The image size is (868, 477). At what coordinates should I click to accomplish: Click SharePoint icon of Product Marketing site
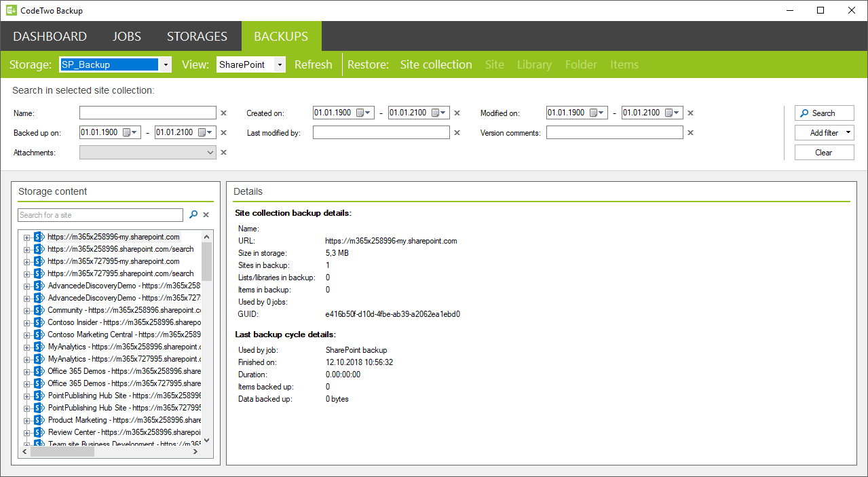pos(39,420)
